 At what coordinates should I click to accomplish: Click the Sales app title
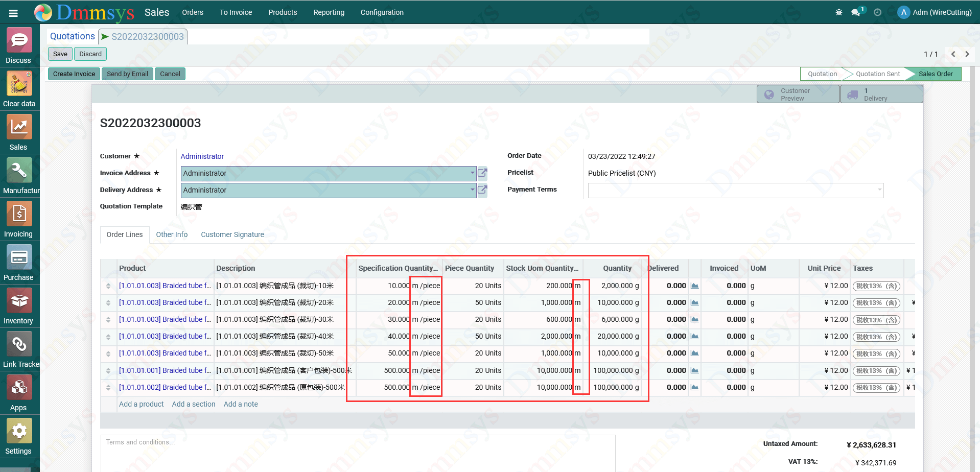pyautogui.click(x=157, y=12)
